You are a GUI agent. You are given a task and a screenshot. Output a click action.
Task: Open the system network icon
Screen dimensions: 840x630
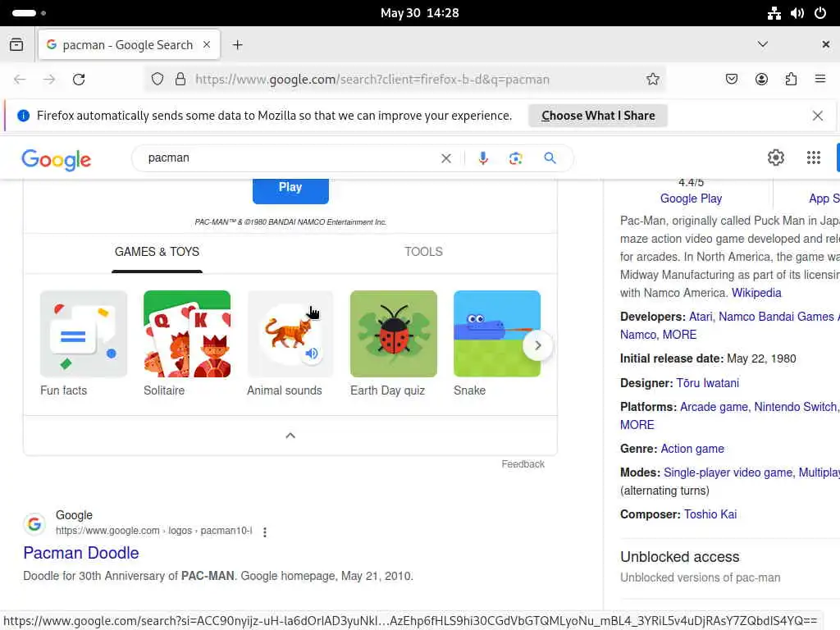point(774,13)
